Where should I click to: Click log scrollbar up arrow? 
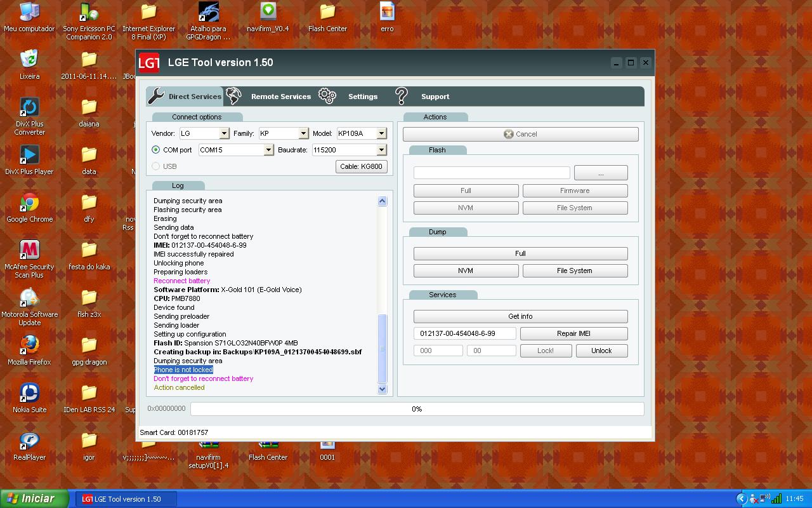382,201
